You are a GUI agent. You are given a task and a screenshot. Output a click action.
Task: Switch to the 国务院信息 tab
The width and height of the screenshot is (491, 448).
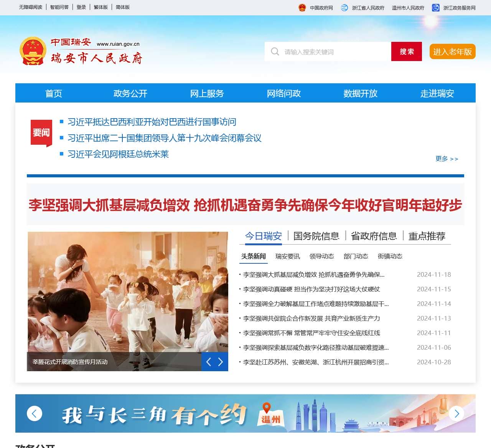(x=316, y=236)
